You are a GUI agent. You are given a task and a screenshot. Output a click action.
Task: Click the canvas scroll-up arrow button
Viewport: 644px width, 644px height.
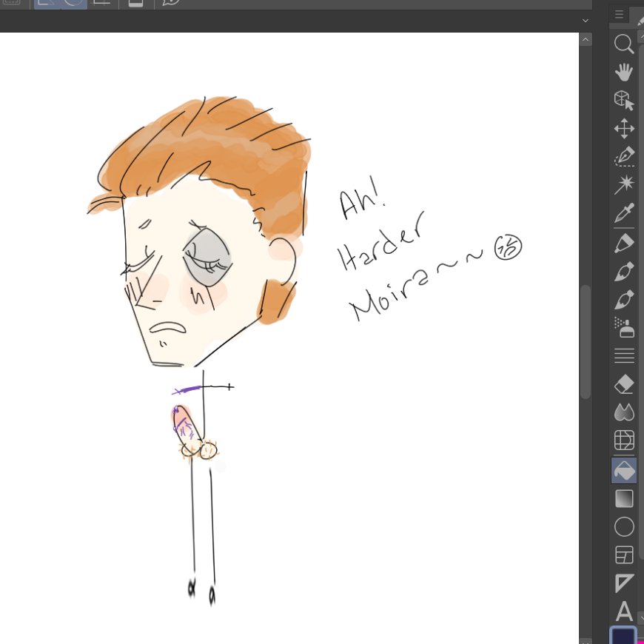click(586, 39)
